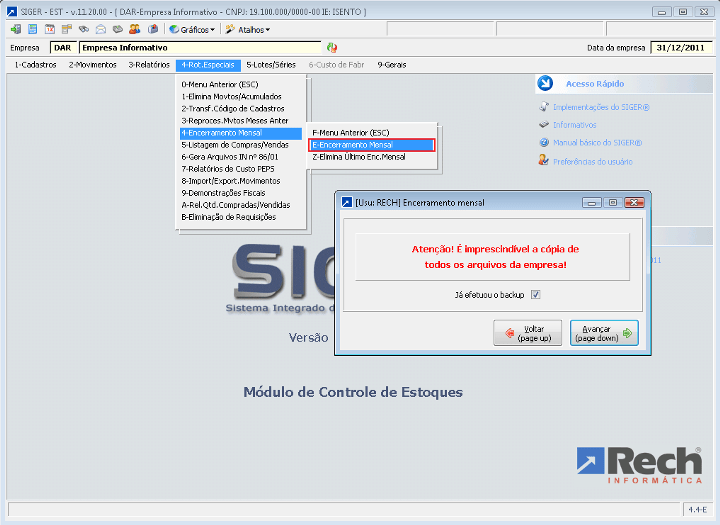This screenshot has width=720, height=525.
Task: Click the Atalhos wand icon
Action: click(230, 29)
